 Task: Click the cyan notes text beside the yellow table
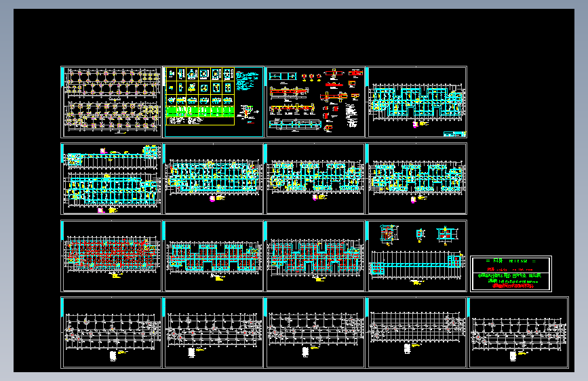247,81
